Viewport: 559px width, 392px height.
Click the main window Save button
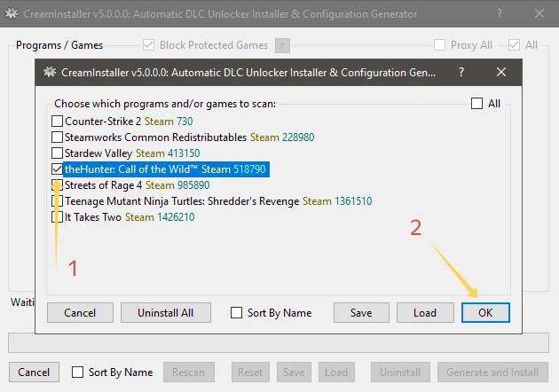pos(294,372)
